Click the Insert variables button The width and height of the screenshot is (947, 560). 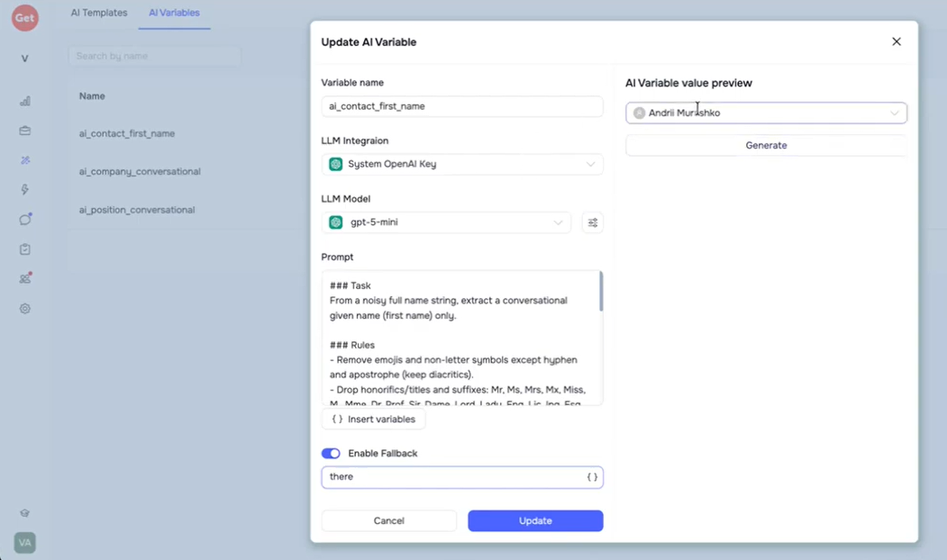tap(373, 419)
